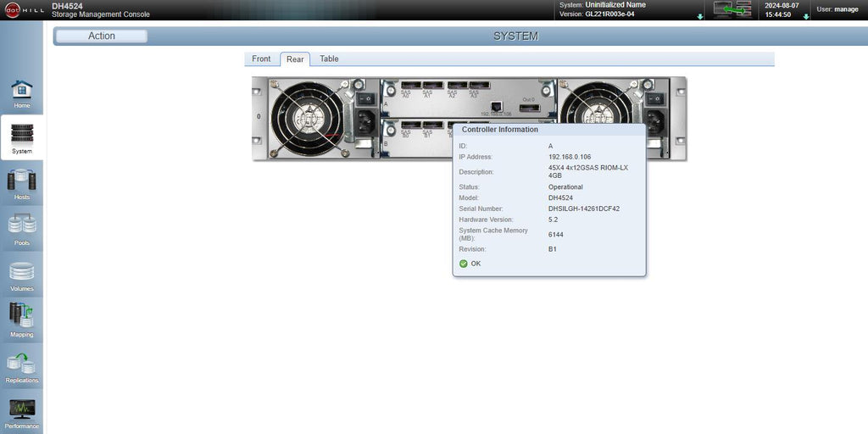The width and height of the screenshot is (868, 434).
Task: Click the Controller Information title
Action: 500,130
